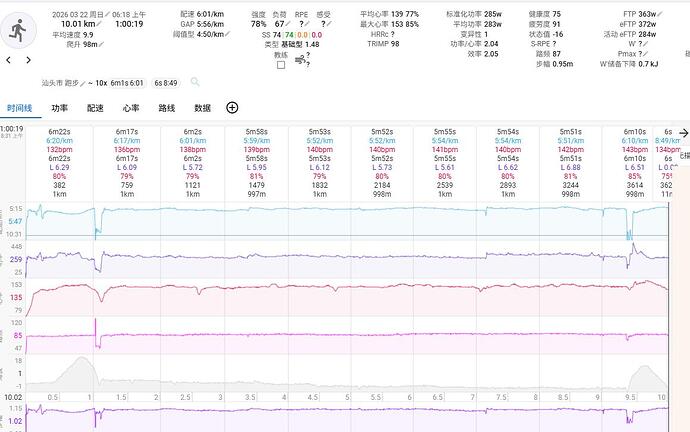Screen dimensions: 690x432
Task: Edit the 10.01 km distance pencil
Action: coord(99,24)
